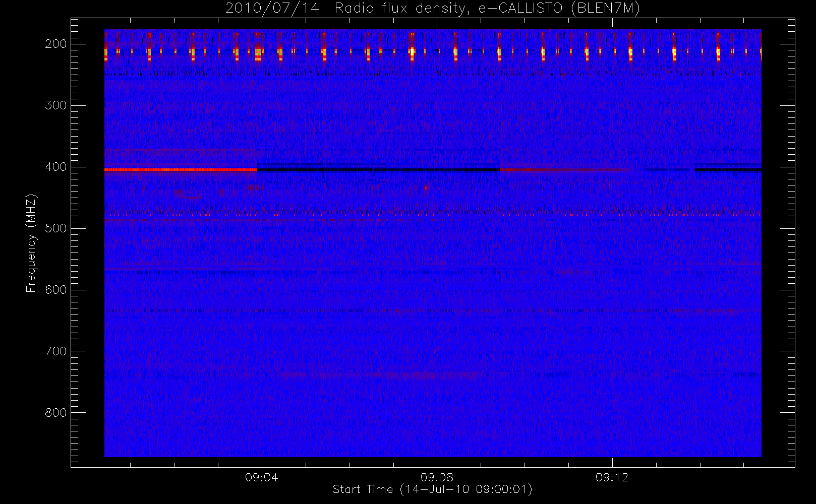Click the 600 frequency tick label
Viewport: 816px width, 504px height.
click(x=56, y=290)
